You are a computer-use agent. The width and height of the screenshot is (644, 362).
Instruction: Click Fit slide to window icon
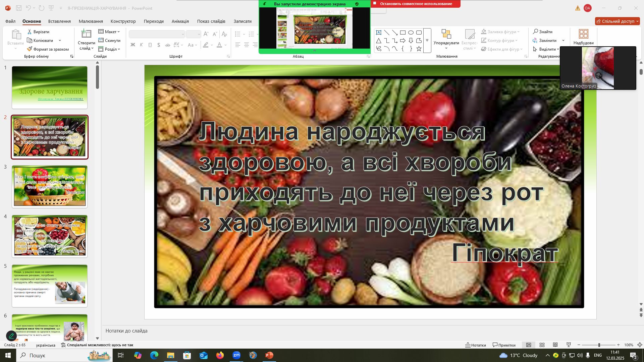tap(640, 345)
